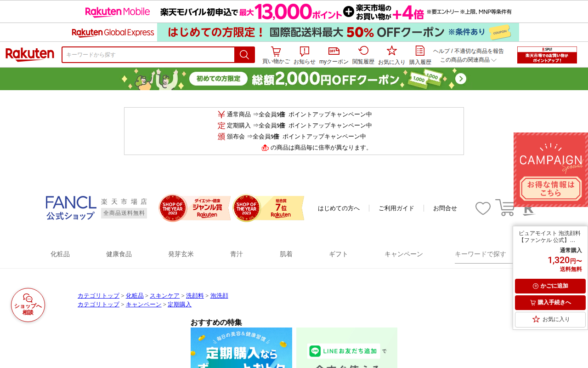Follow the 定期購入 breadcrumb link
The height and width of the screenshot is (368, 588).
click(180, 305)
